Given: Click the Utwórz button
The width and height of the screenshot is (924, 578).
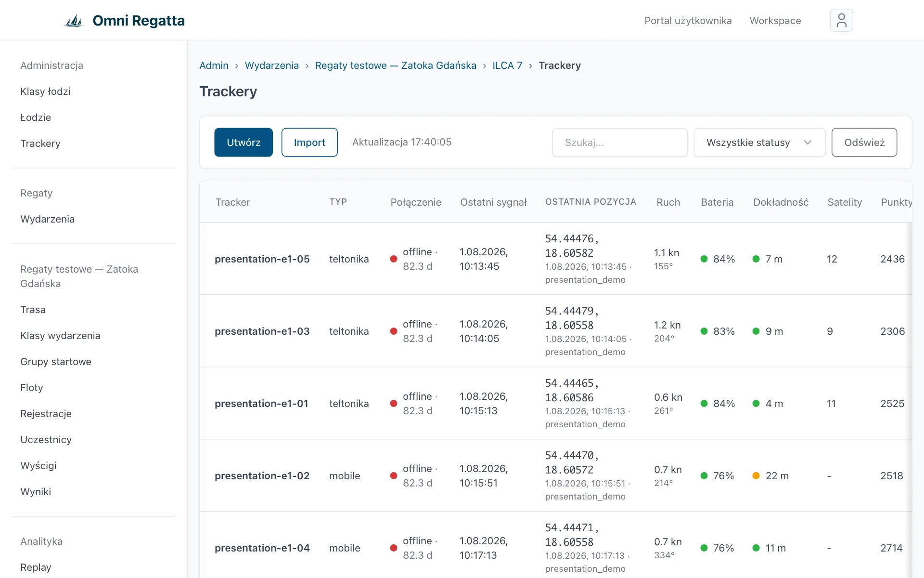Looking at the screenshot, I should tap(244, 142).
